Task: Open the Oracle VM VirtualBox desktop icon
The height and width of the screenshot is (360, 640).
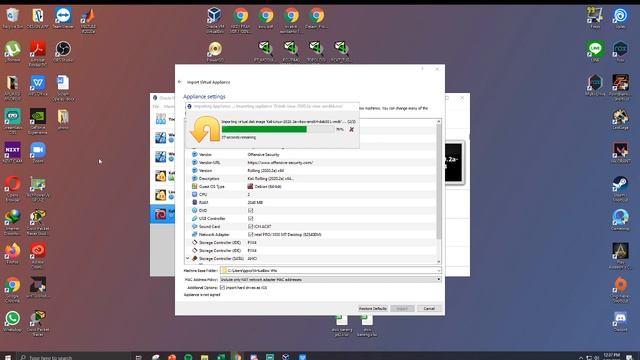Action: [215, 20]
